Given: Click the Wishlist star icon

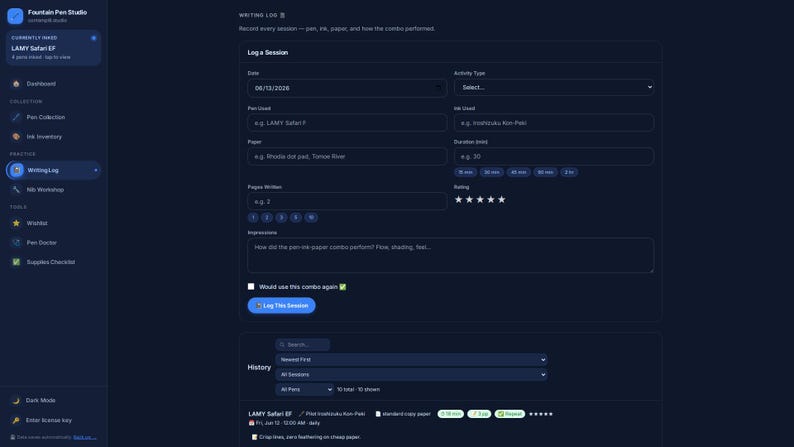Looking at the screenshot, I should [16, 223].
